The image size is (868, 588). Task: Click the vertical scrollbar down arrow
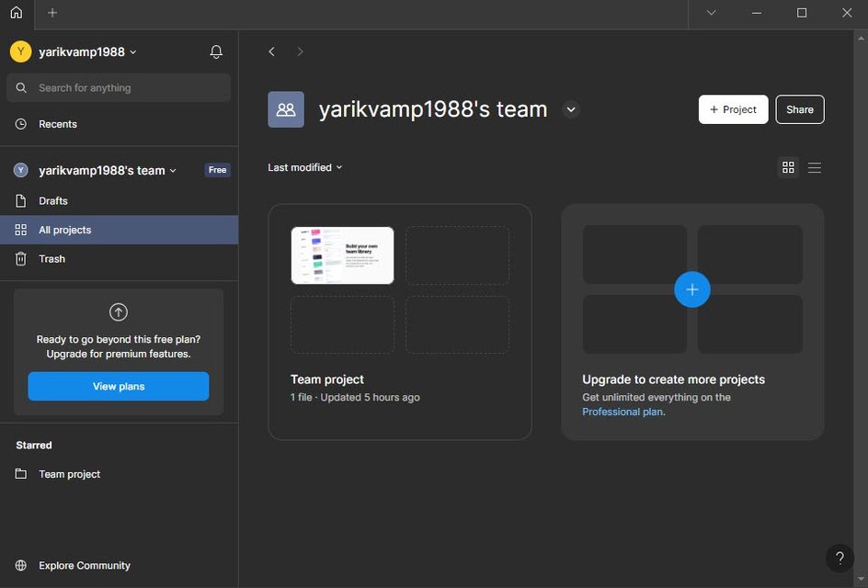tap(861, 579)
